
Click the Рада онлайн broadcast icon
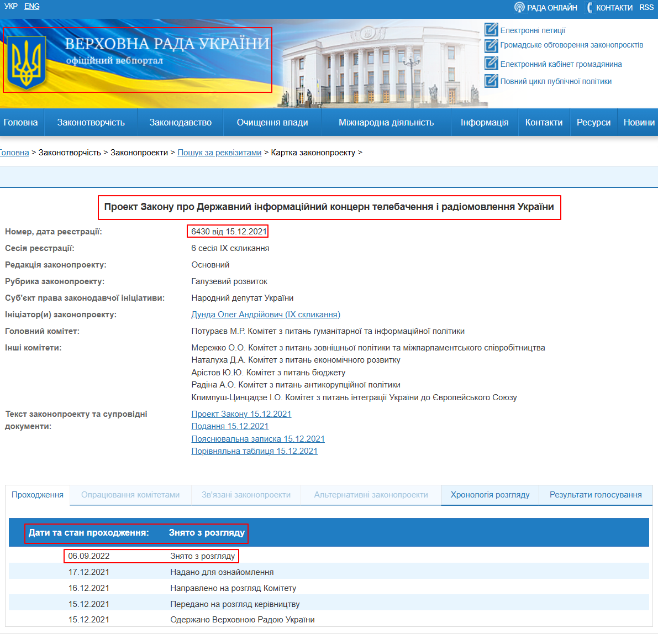coord(519,7)
